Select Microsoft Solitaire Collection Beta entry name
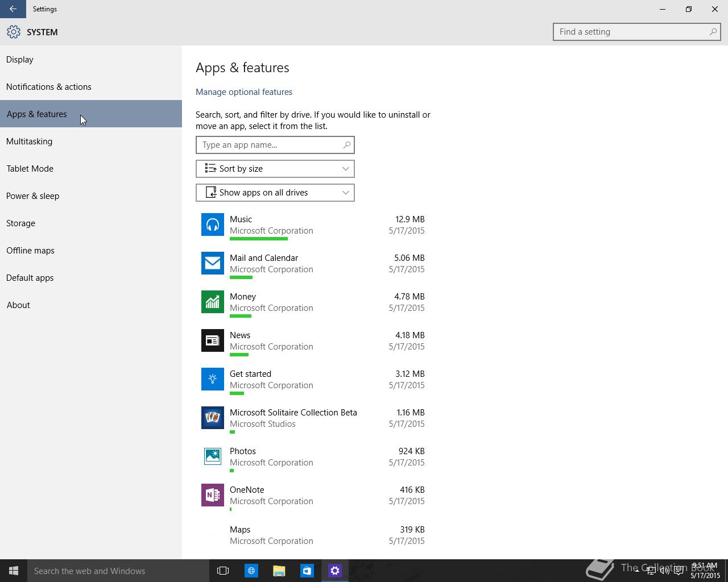This screenshot has width=728, height=582. tap(293, 412)
